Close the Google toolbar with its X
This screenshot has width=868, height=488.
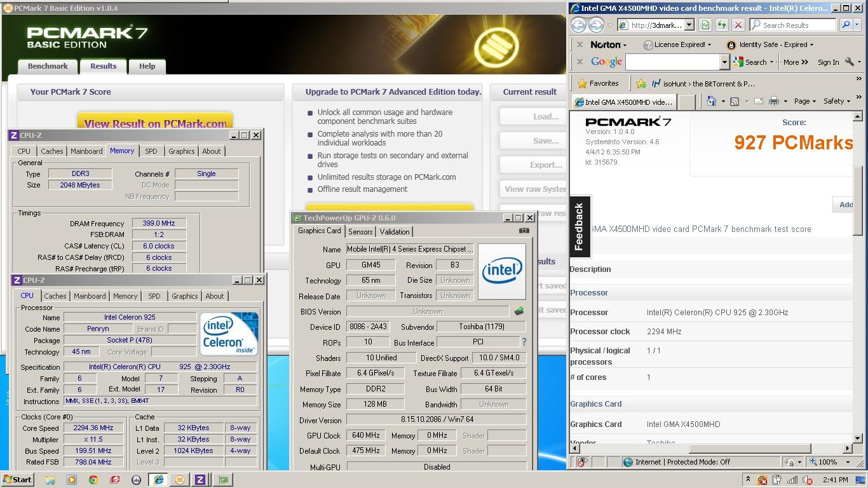pyautogui.click(x=580, y=62)
